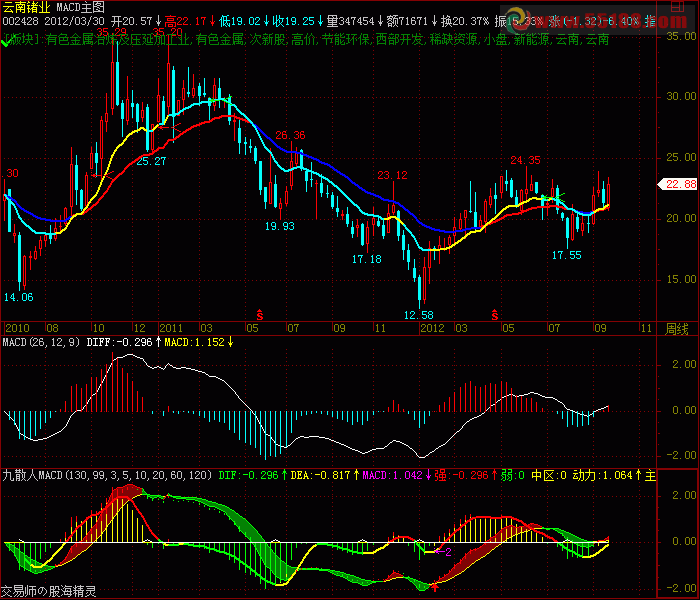Click the 24.35 high price label
700x600 pixels.
point(525,160)
